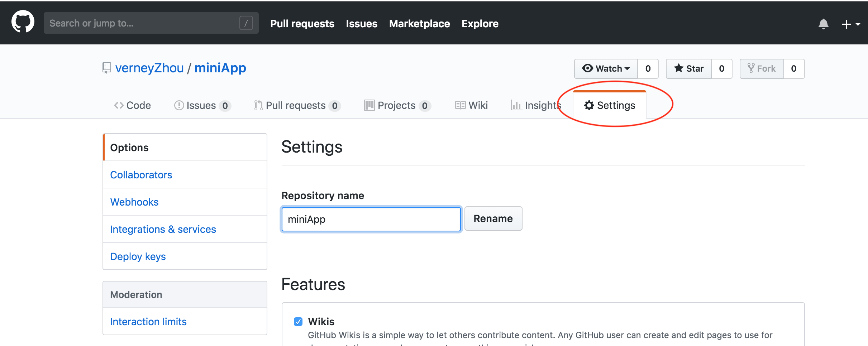Viewport: 868px width, 346px height.
Task: Click the Fork button
Action: click(x=762, y=68)
